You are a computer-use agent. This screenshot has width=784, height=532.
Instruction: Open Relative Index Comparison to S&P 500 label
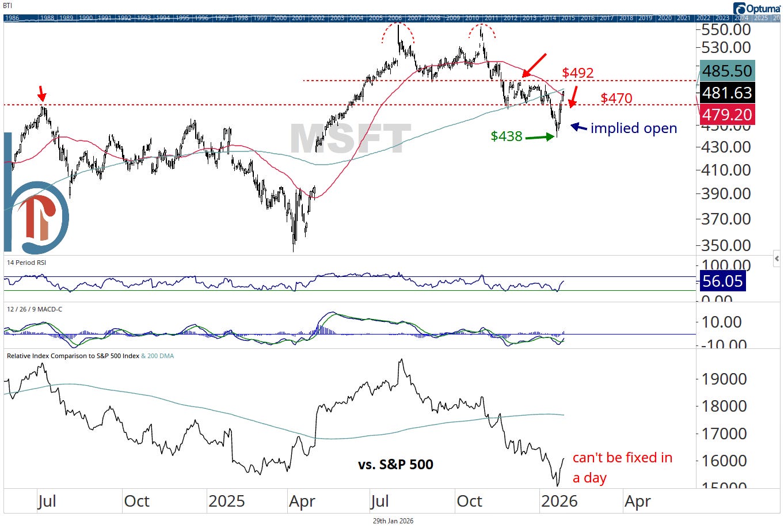73,356
